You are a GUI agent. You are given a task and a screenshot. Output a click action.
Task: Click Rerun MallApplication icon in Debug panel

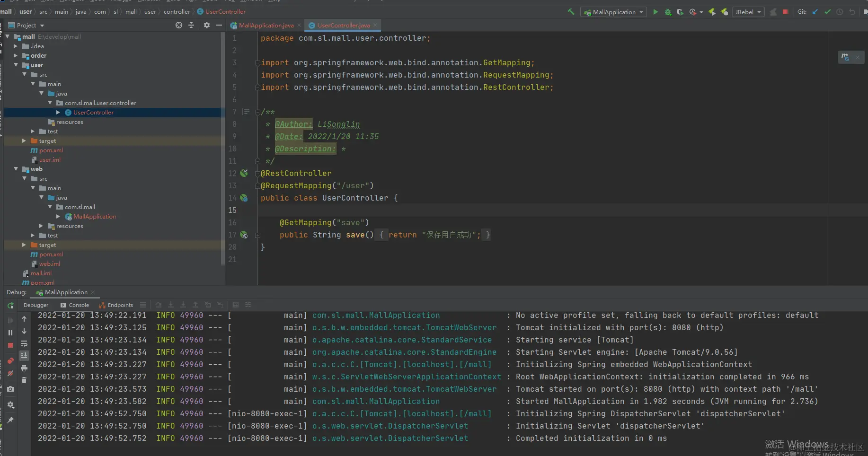coord(10,306)
